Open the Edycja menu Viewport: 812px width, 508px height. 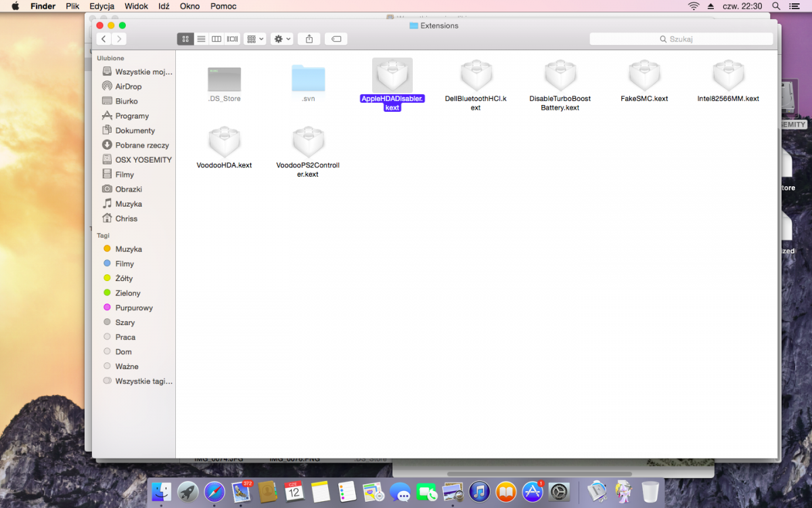tap(101, 6)
